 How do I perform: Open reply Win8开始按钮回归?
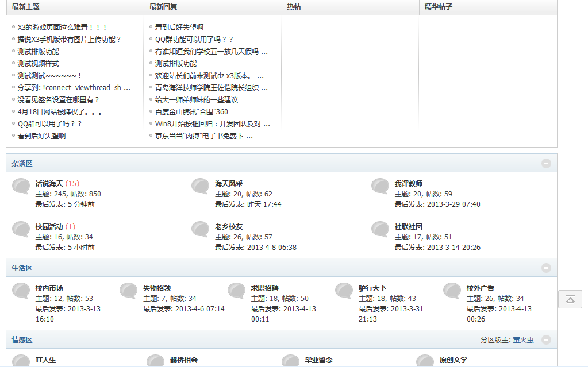coord(213,123)
